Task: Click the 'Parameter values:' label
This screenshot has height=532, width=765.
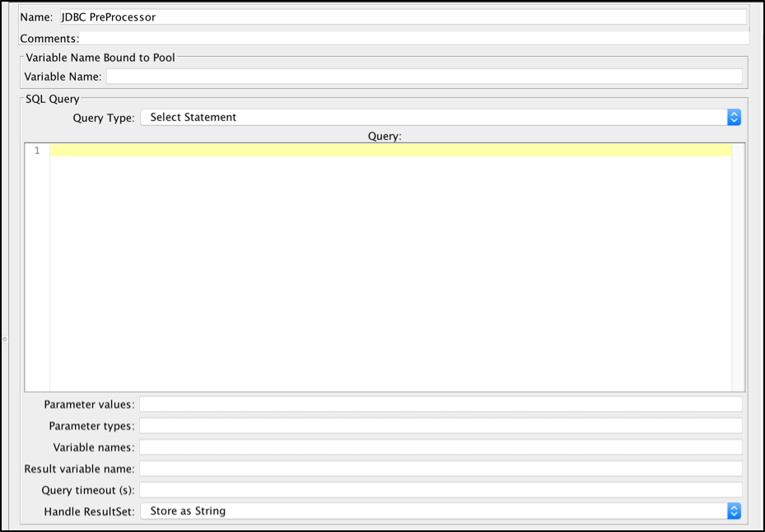Action: 89,404
